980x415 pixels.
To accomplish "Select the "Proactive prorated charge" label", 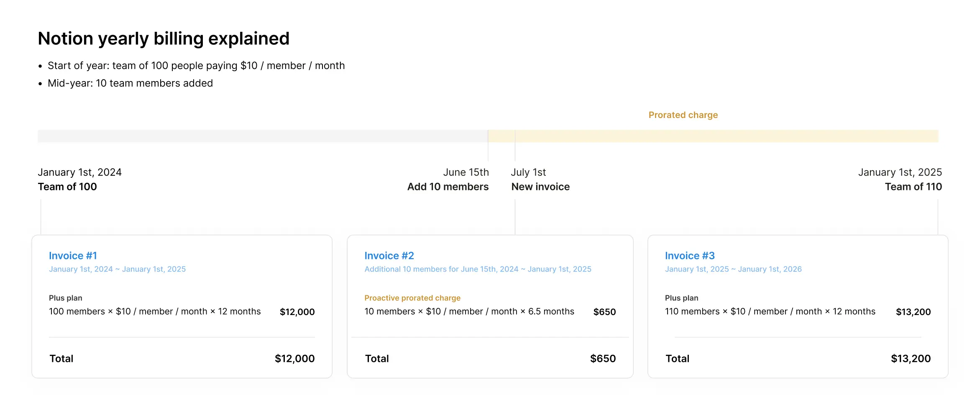I will [x=412, y=298].
